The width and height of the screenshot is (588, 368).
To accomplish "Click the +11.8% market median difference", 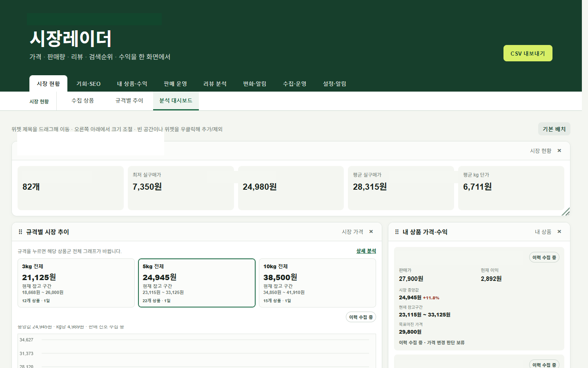I will point(431,298).
